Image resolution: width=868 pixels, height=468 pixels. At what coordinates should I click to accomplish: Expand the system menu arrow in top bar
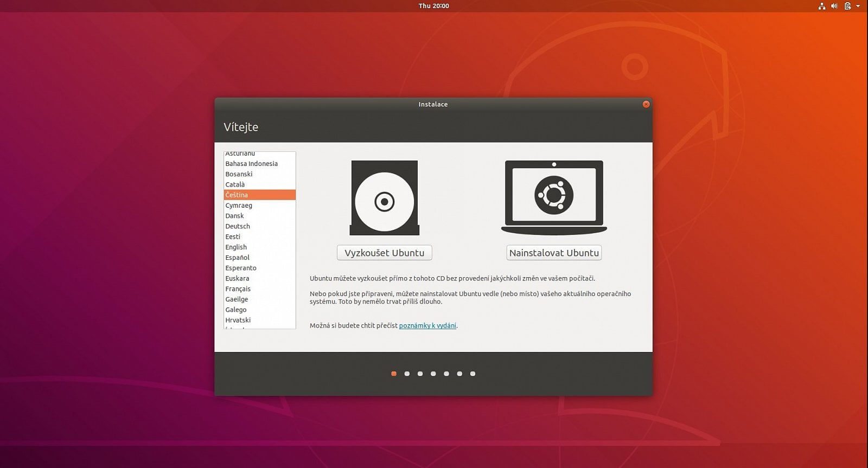[x=858, y=6]
